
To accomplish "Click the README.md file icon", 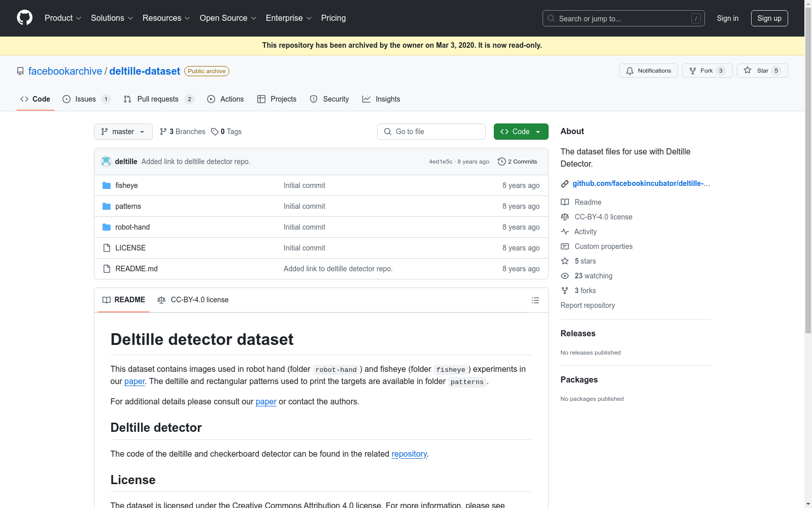I will 107,269.
